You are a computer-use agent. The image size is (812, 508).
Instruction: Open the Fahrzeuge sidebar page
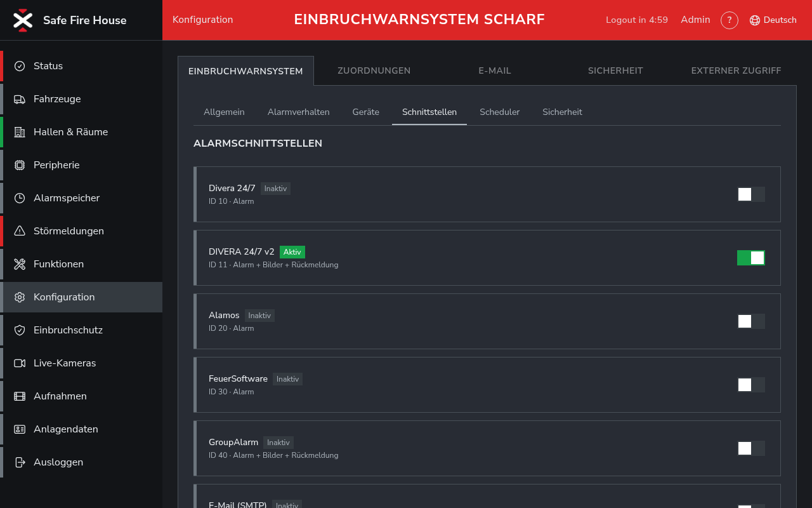[81, 99]
